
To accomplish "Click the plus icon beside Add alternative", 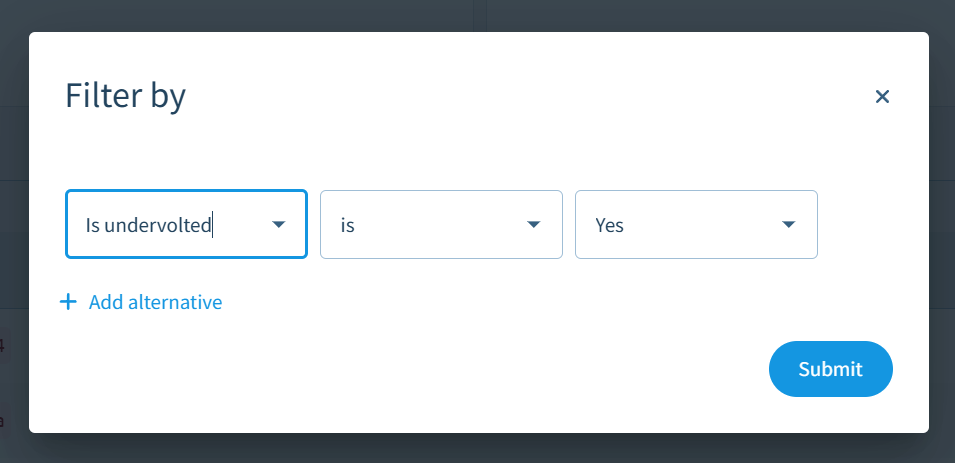I will [x=68, y=302].
